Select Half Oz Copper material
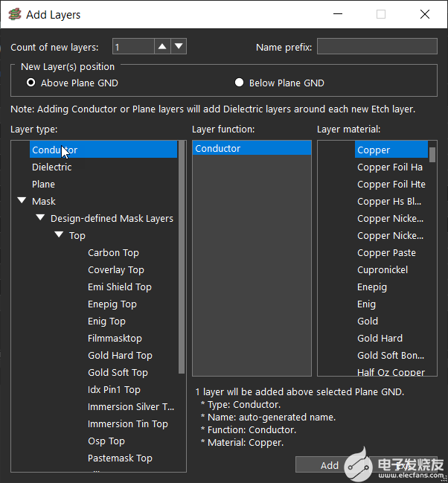Viewport: 448px width, 483px height. 391,372
